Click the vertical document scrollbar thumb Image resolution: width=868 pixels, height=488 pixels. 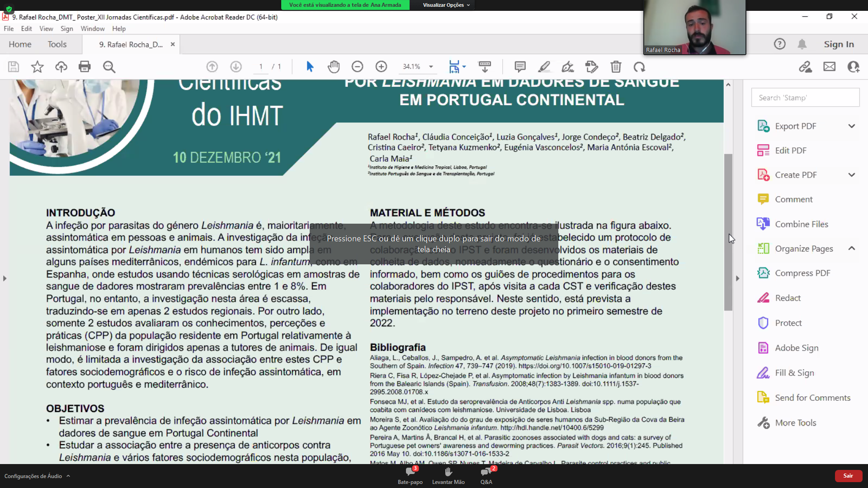click(728, 232)
